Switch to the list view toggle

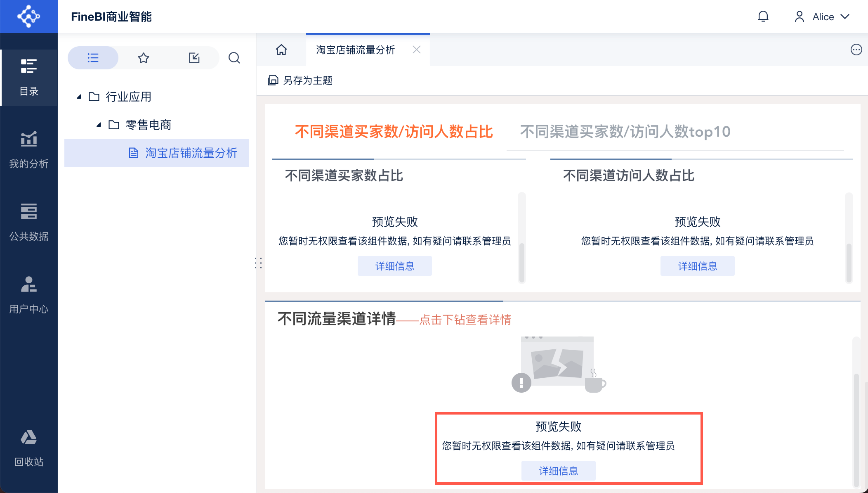pyautogui.click(x=93, y=58)
